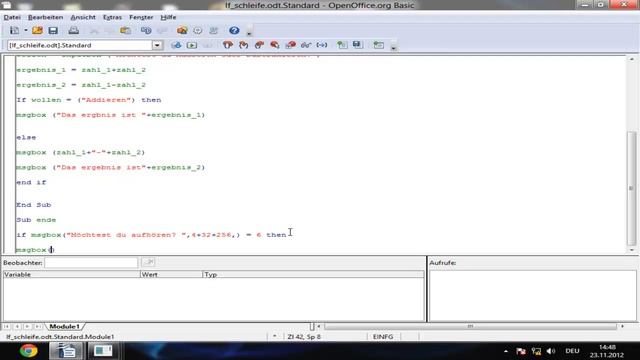
Task: Open the Object Catalog icon
Action: [x=182, y=31]
